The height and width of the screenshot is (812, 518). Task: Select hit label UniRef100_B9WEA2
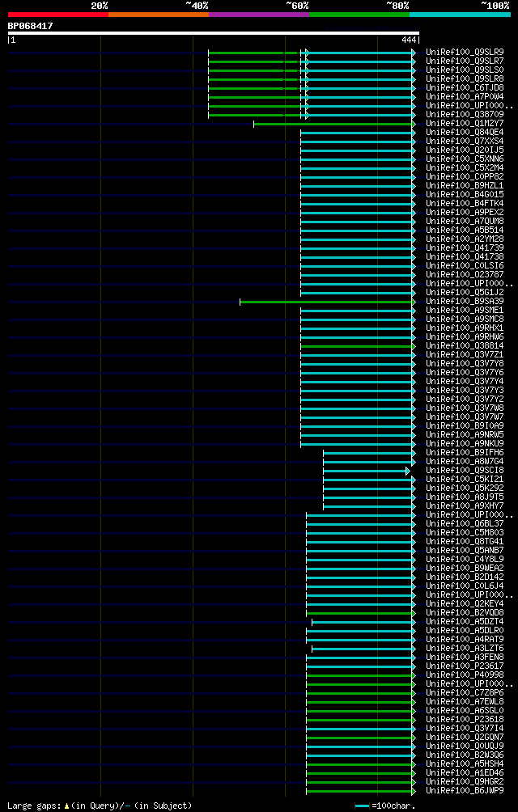465,568
